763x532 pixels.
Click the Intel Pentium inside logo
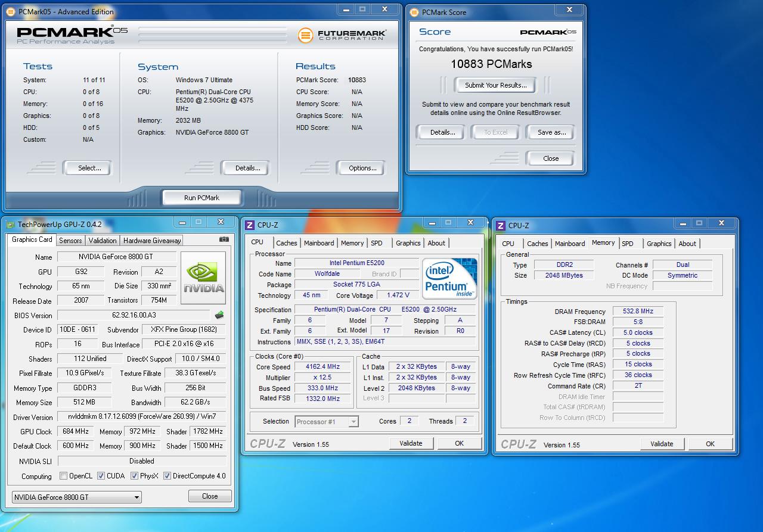coord(449,279)
